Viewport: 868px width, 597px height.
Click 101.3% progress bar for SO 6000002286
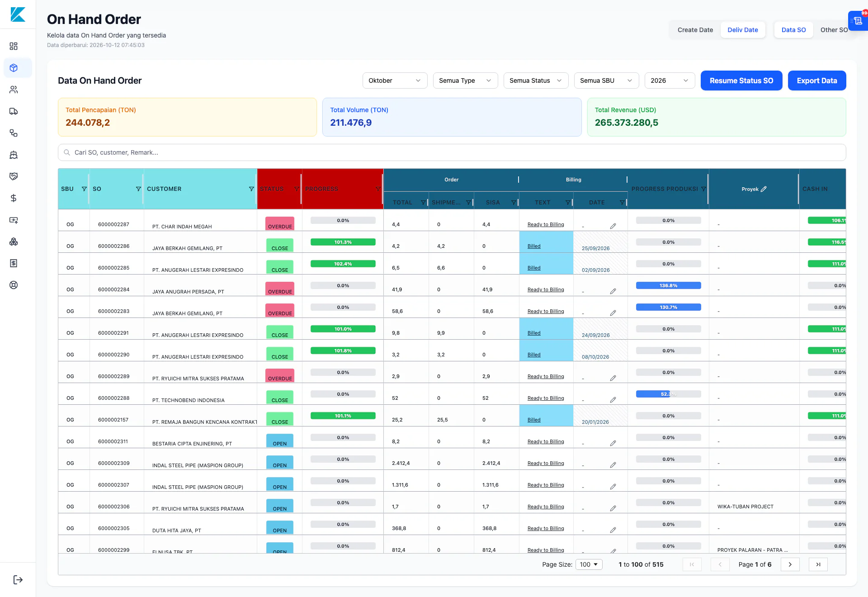[x=343, y=242]
